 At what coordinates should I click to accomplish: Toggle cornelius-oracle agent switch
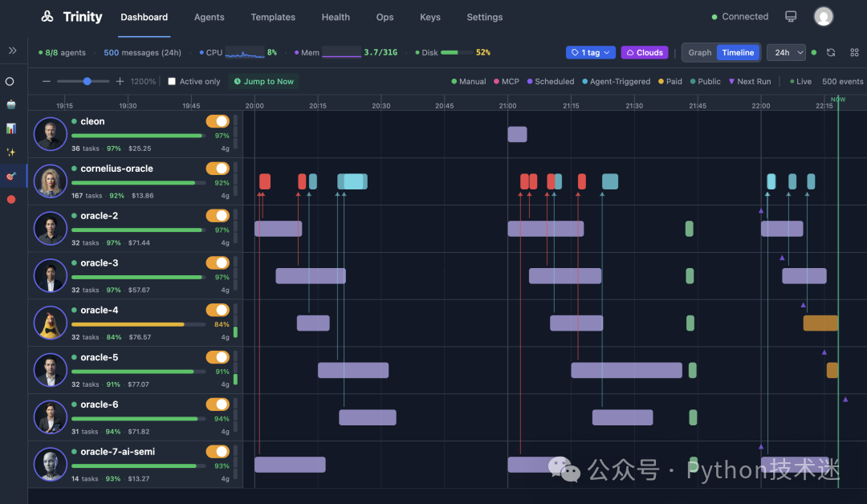(x=218, y=168)
